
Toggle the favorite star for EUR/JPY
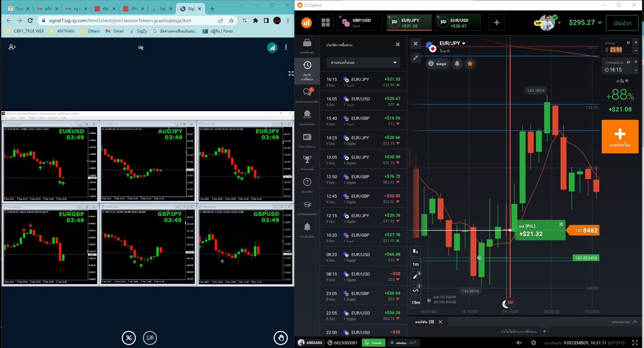pos(470,63)
